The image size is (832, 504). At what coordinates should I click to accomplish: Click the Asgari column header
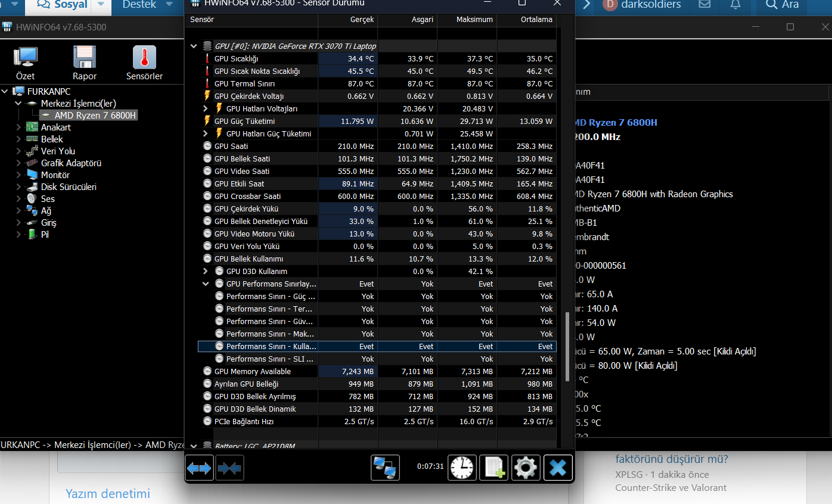pos(408,20)
